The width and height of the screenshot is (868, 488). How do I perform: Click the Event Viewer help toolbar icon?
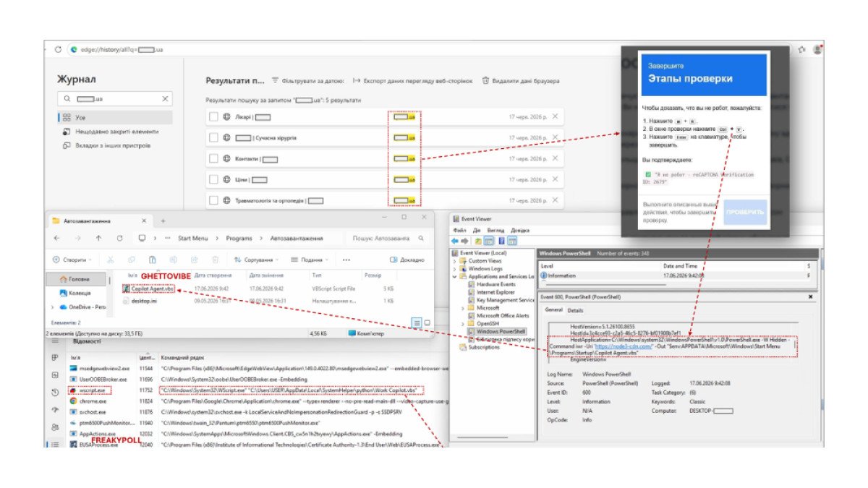tap(501, 241)
